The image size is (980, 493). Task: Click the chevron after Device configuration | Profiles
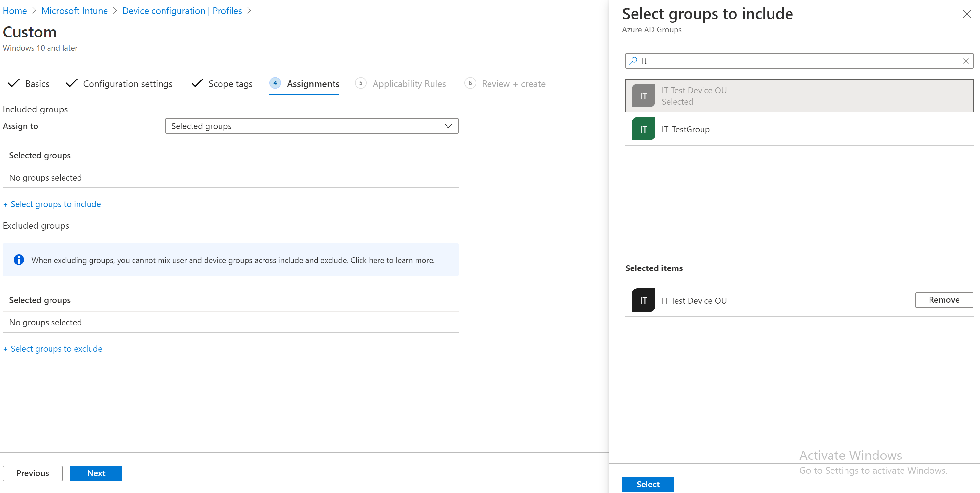point(250,11)
